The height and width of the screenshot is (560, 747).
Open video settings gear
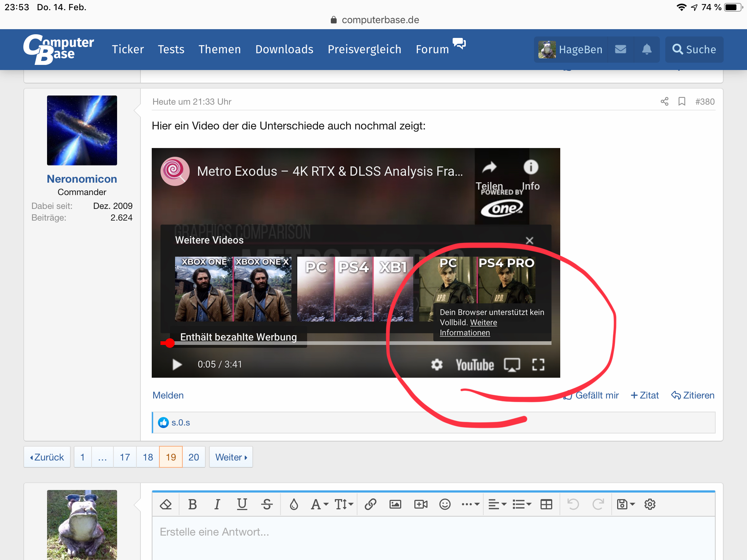(x=437, y=365)
